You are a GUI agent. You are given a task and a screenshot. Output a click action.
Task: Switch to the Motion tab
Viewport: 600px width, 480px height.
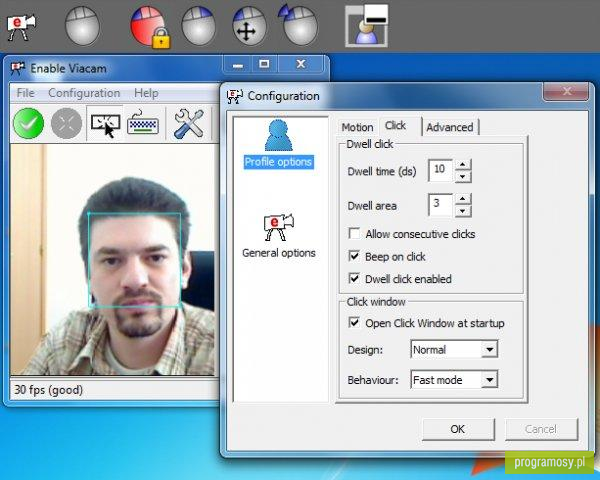[x=357, y=127]
